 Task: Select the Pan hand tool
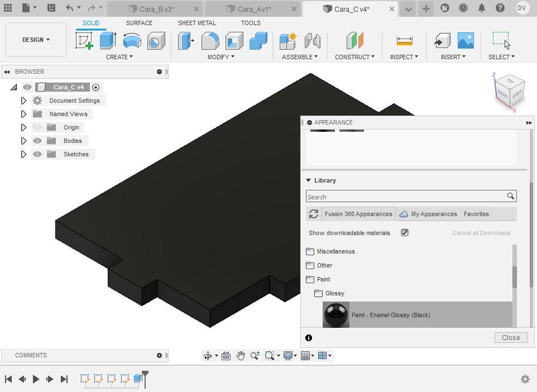241,356
